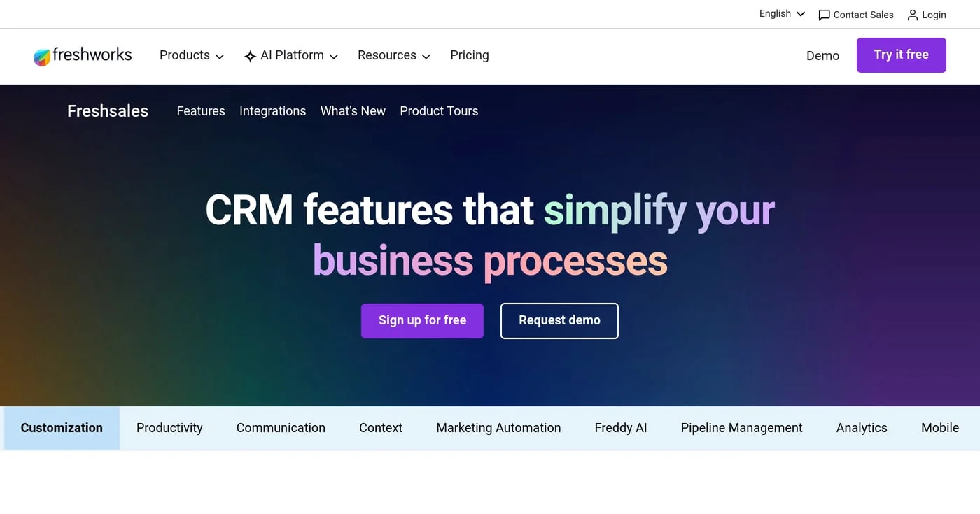This screenshot has width=980, height=514.
Task: Click the Login link
Action: tap(927, 15)
